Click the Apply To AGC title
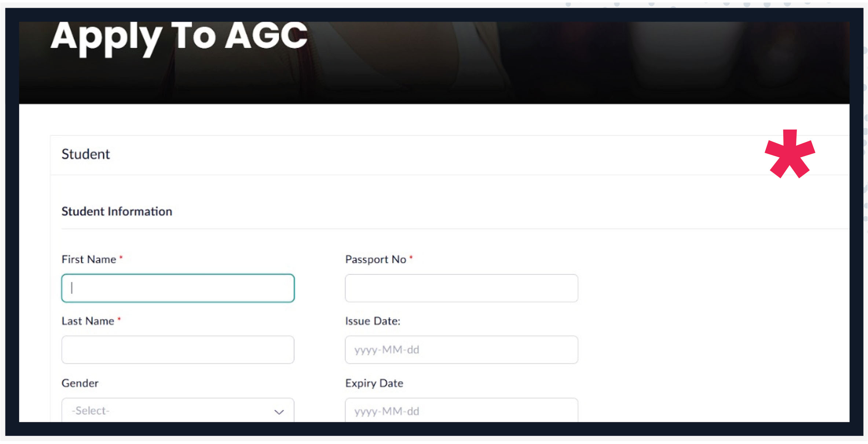Image resolution: width=868 pixels, height=444 pixels. point(179,37)
